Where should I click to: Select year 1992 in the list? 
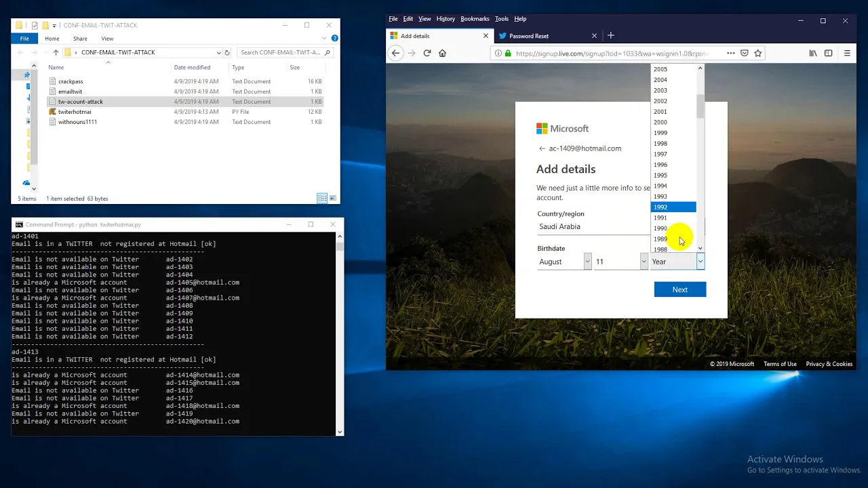[673, 207]
